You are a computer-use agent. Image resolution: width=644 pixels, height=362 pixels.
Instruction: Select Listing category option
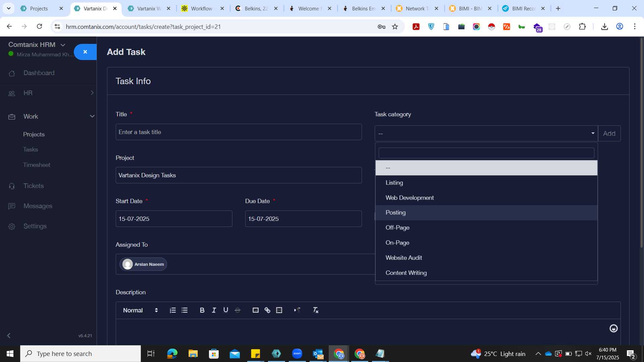(486, 183)
